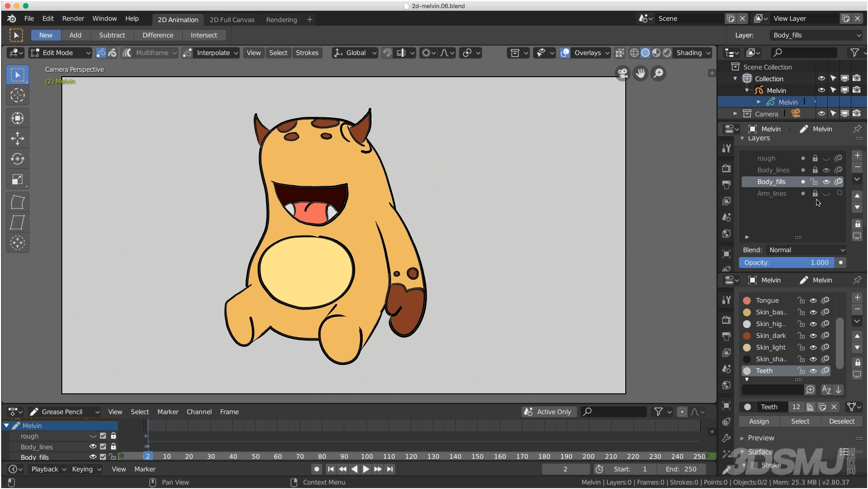Click the Select material button
Image resolution: width=868 pixels, height=489 pixels.
pyautogui.click(x=800, y=421)
